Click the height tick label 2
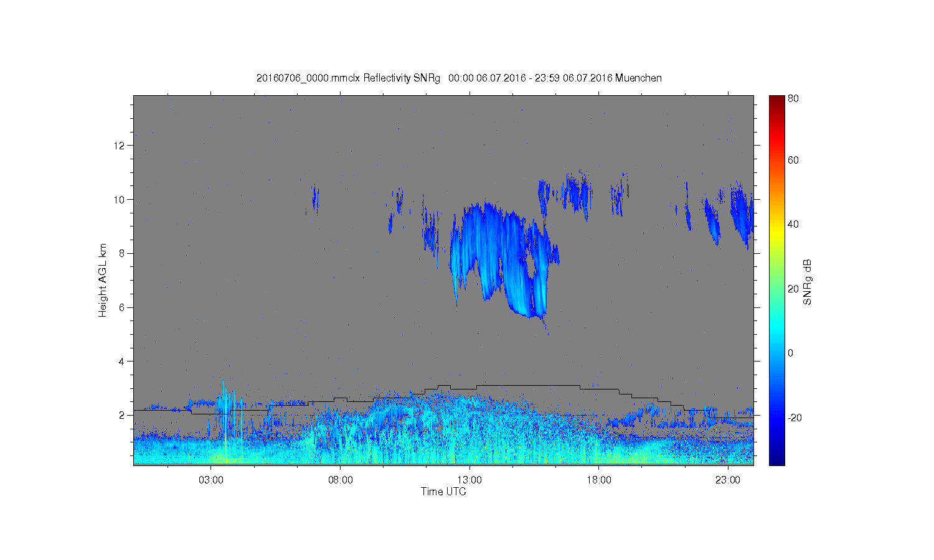 (x=123, y=415)
